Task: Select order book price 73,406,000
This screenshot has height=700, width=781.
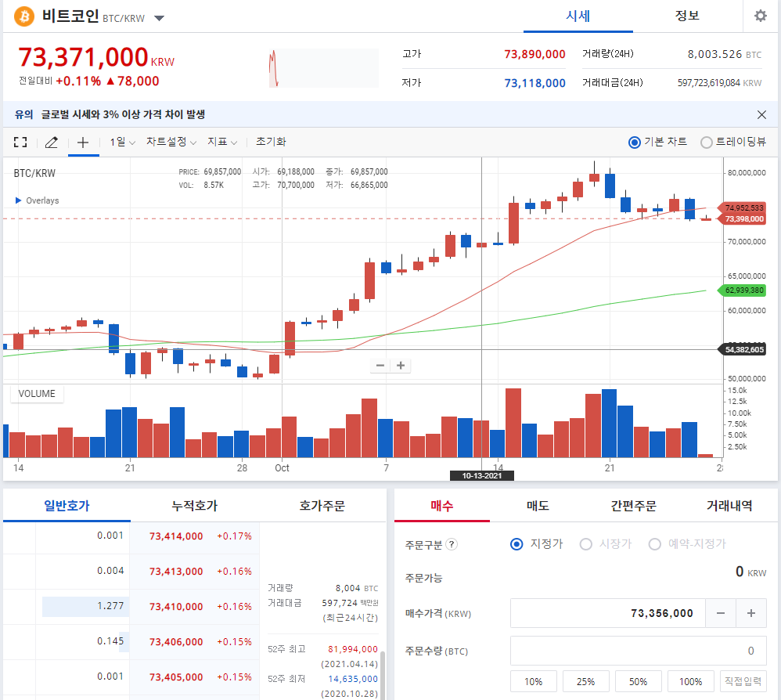Action: [176, 642]
